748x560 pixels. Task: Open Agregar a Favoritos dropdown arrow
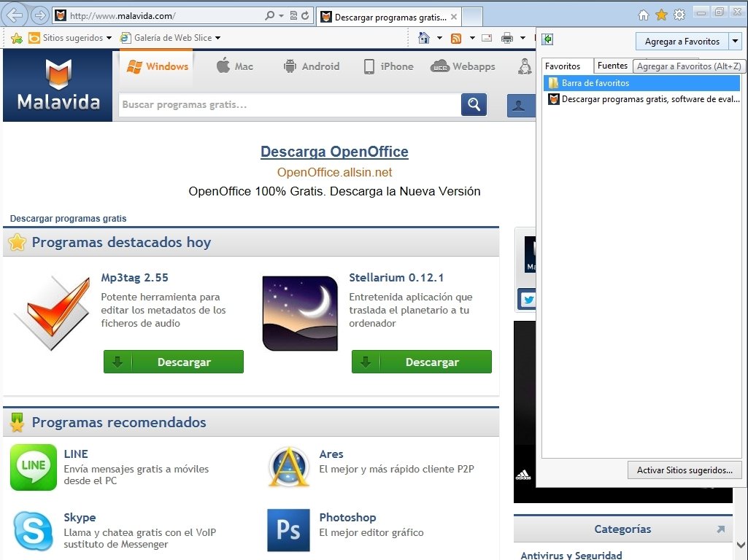coord(735,41)
